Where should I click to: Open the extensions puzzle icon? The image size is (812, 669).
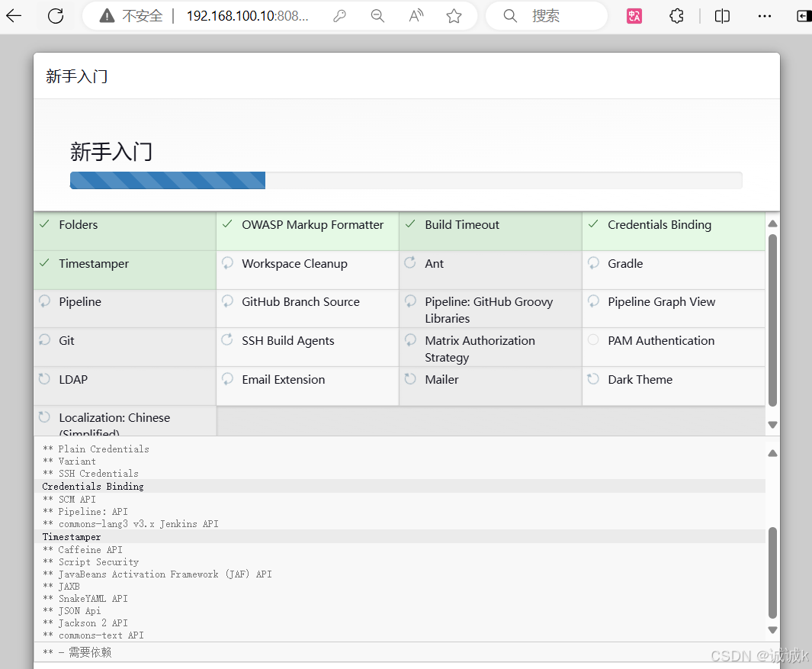pos(676,16)
